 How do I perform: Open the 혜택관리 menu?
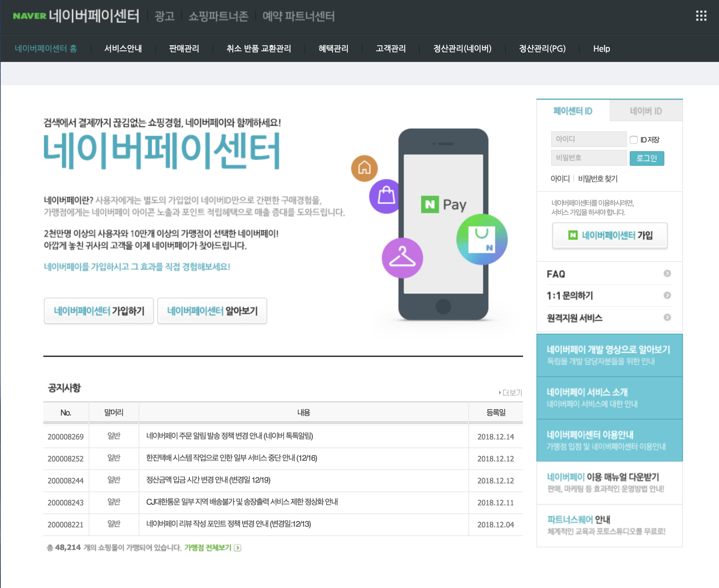click(x=333, y=48)
